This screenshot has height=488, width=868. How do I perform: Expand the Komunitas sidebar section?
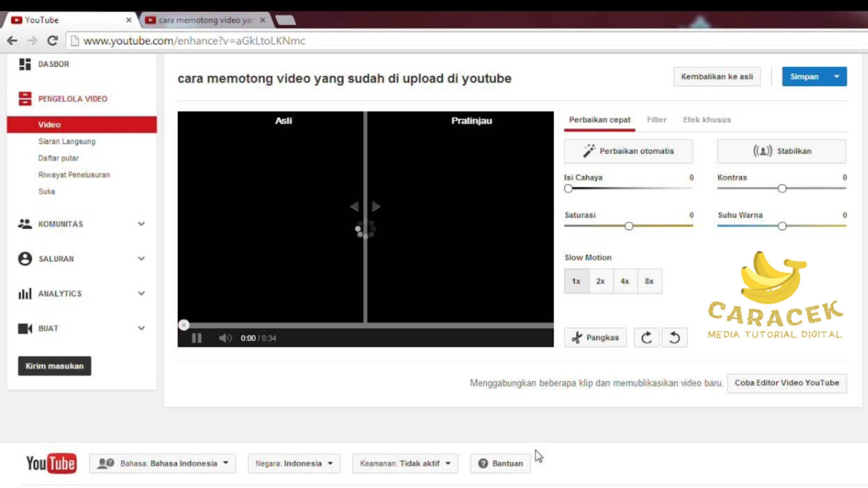point(141,224)
